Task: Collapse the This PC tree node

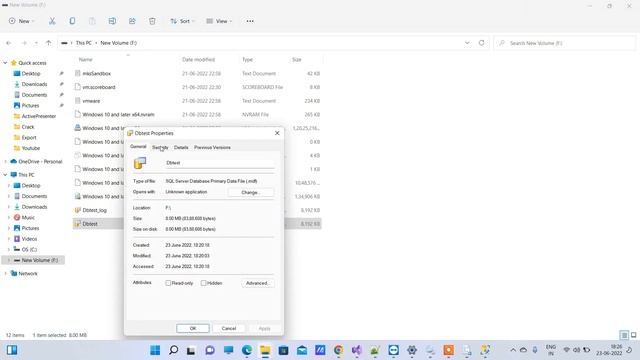Action: coord(5,175)
